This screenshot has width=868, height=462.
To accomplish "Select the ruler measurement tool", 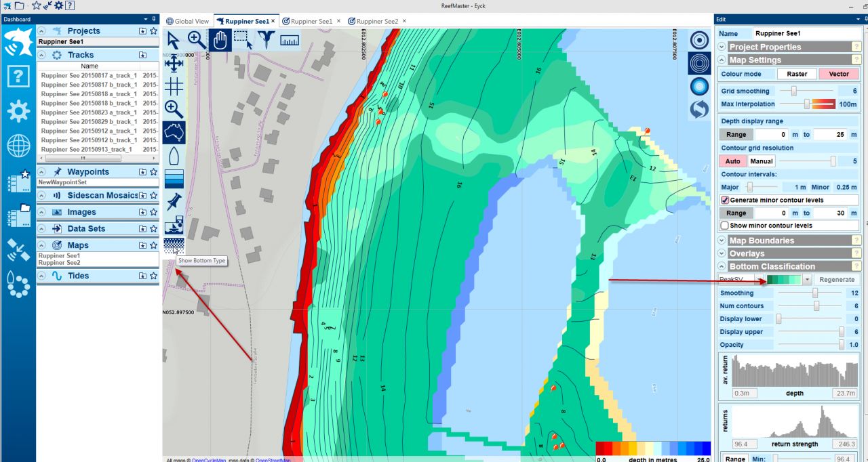I will [290, 41].
